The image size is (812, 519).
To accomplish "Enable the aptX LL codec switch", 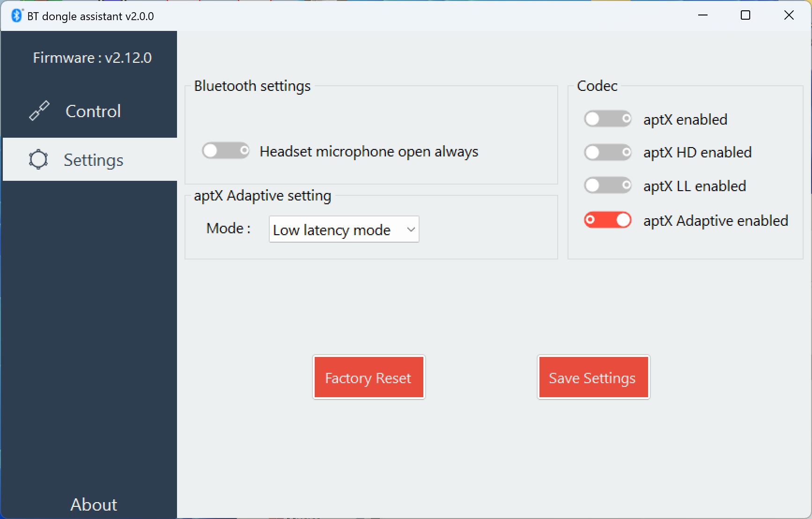I will coord(608,185).
